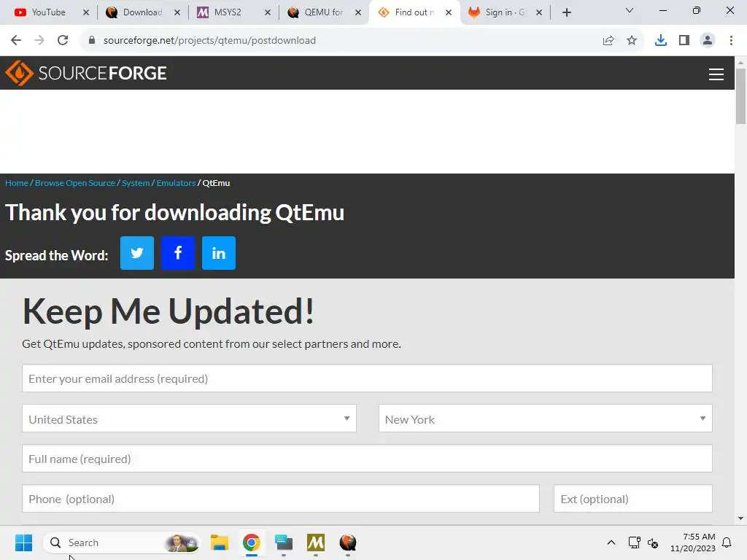Screen dimensions: 747x560
Task: Share QtEmu on Facebook
Action: [x=178, y=253]
